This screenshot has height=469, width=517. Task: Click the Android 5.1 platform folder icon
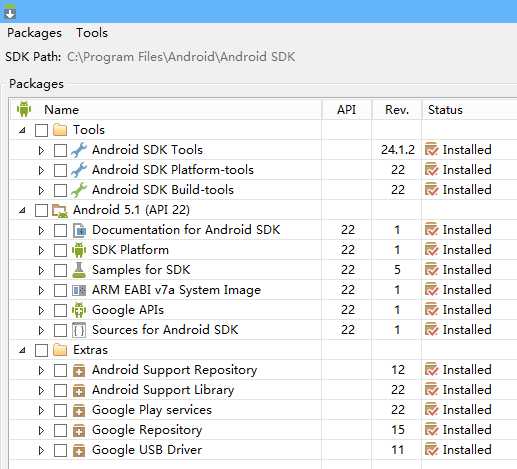[60, 211]
